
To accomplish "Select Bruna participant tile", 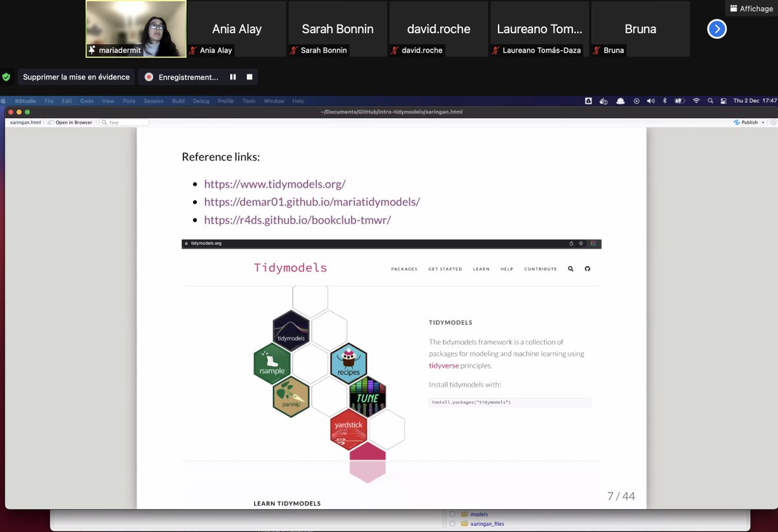I will pyautogui.click(x=641, y=29).
